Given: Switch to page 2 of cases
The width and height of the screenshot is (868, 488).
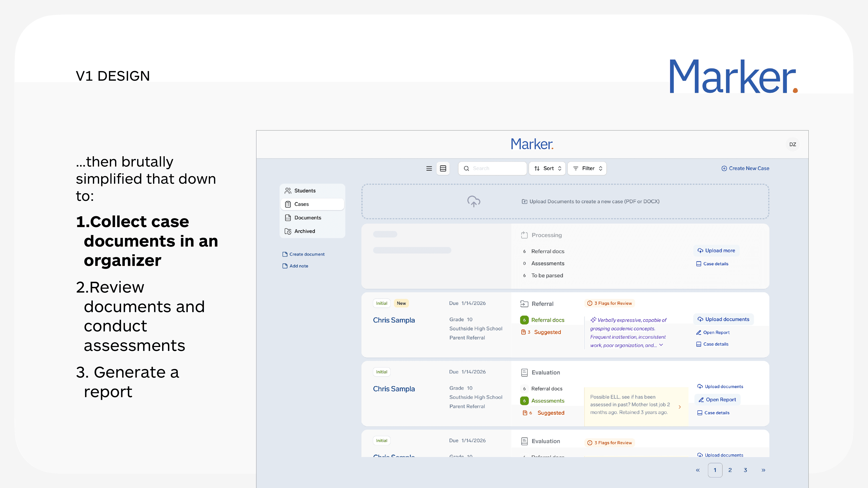Looking at the screenshot, I should (730, 470).
